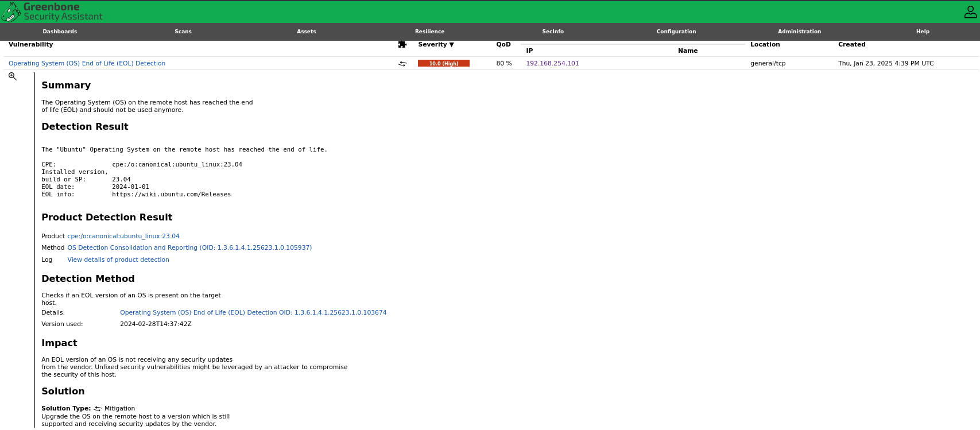Click the Mitigation icon under Solution
Viewport: 980px width, 430px height.
point(98,409)
